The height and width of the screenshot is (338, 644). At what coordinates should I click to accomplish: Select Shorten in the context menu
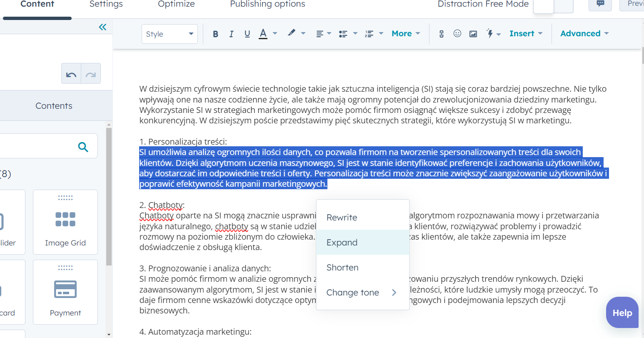pyautogui.click(x=363, y=268)
